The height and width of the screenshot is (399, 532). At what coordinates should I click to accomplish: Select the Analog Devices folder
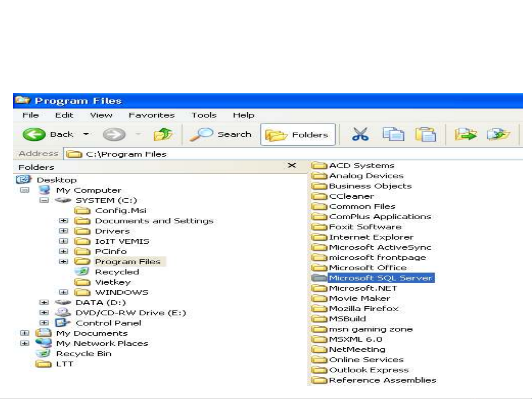(366, 176)
